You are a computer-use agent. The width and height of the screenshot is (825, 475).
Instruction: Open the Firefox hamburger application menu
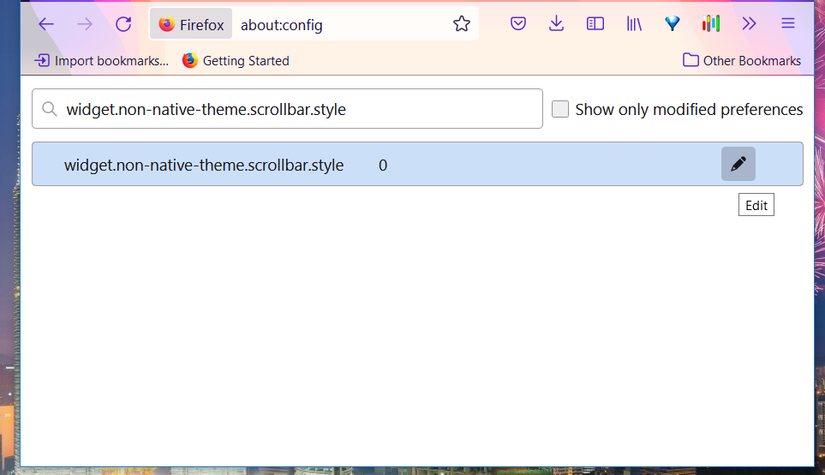tap(788, 24)
